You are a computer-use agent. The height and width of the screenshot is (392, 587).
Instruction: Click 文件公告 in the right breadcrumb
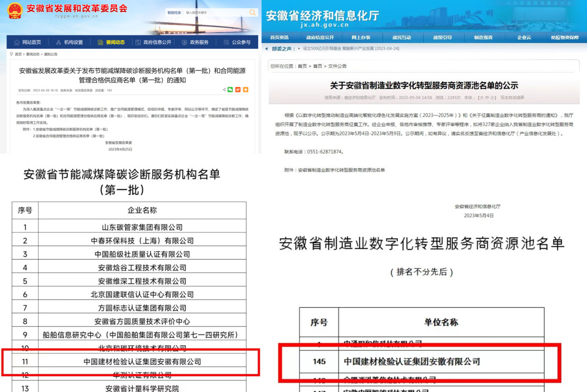click(x=338, y=66)
